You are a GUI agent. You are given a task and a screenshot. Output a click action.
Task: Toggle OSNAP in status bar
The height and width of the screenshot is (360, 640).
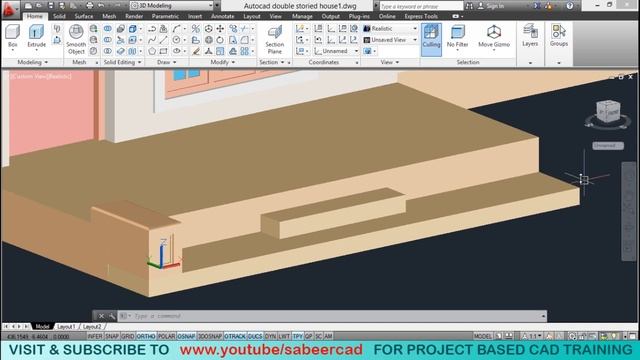coord(186,336)
